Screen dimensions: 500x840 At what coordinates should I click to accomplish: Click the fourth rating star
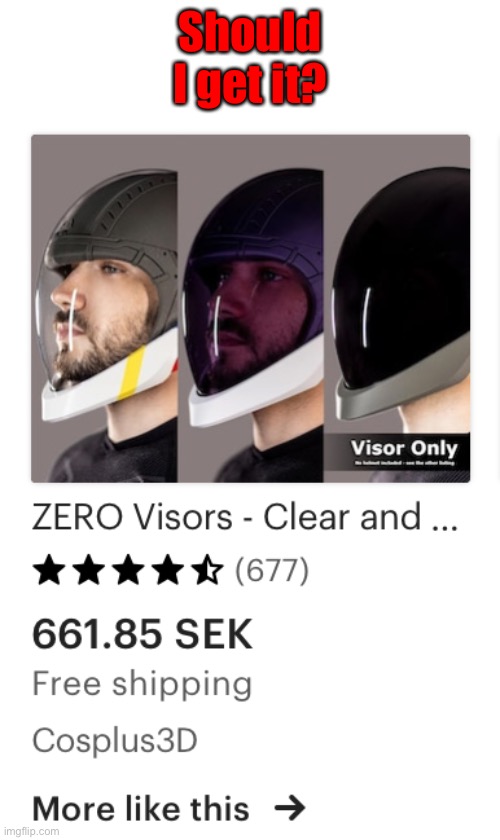click(x=168, y=569)
